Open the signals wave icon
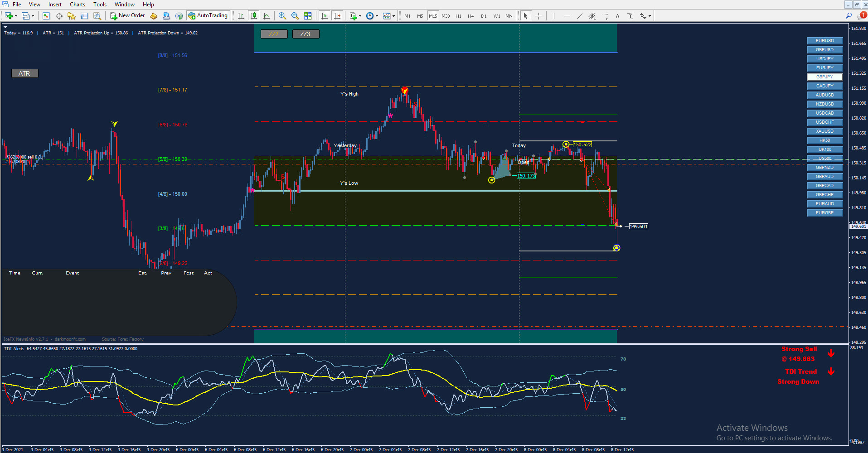 click(179, 16)
